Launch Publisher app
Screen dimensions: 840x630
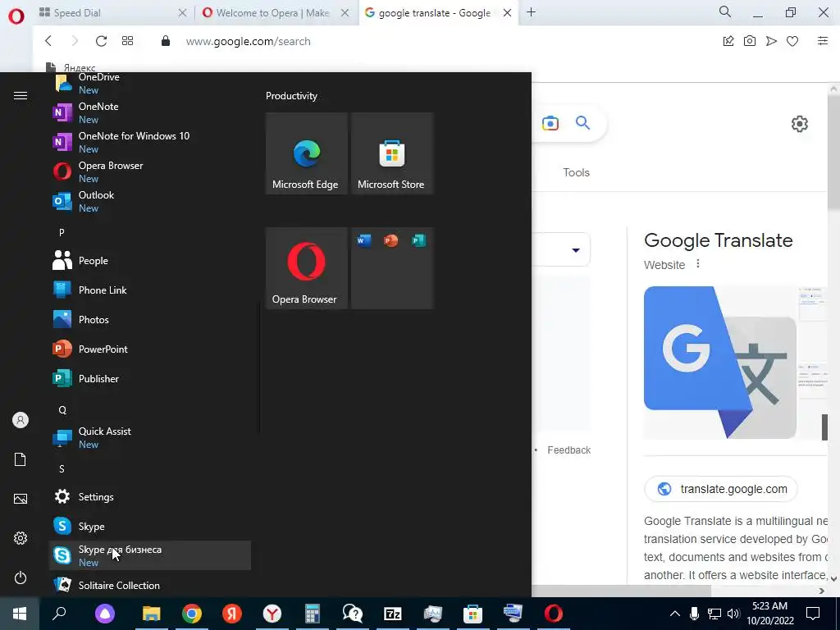pyautogui.click(x=150, y=378)
